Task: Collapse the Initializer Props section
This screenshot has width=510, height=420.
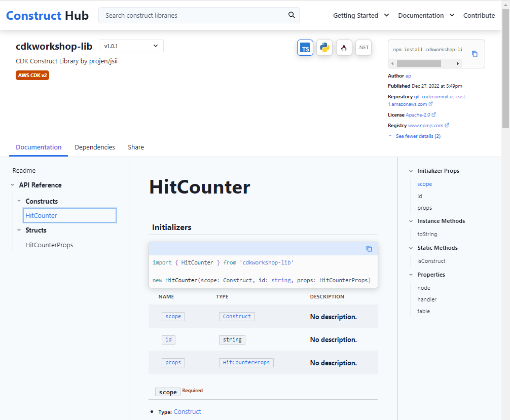Action: 411,171
